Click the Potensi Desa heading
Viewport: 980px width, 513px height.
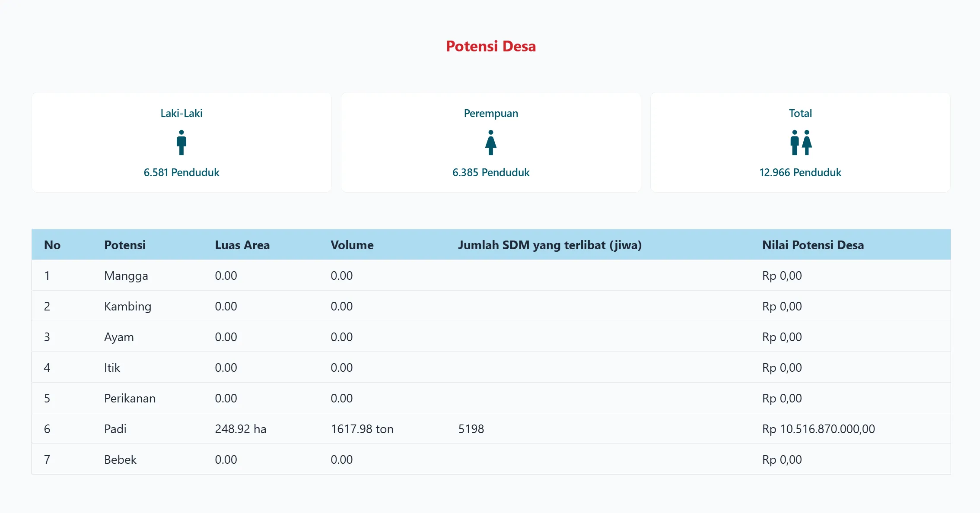[491, 46]
